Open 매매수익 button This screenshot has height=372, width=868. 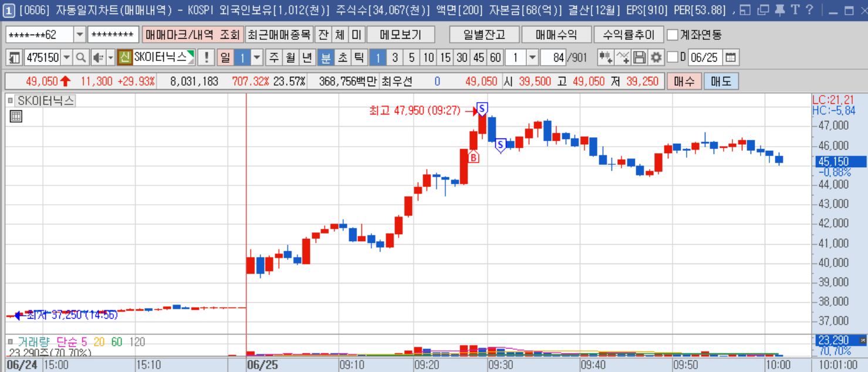[x=556, y=35]
